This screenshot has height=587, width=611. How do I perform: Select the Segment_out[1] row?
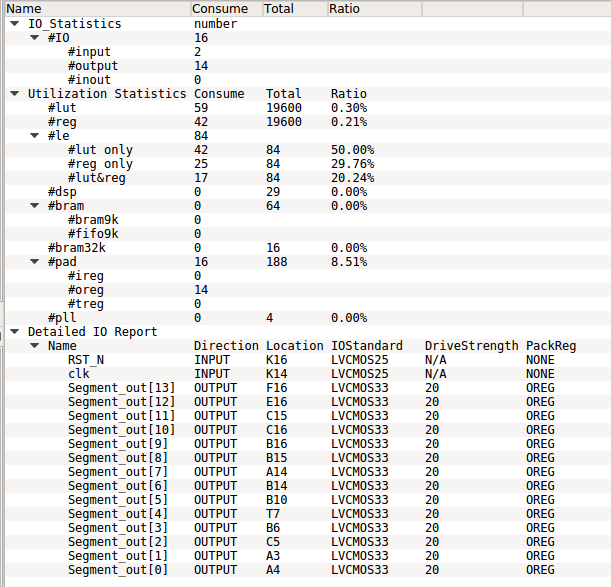tap(308, 556)
